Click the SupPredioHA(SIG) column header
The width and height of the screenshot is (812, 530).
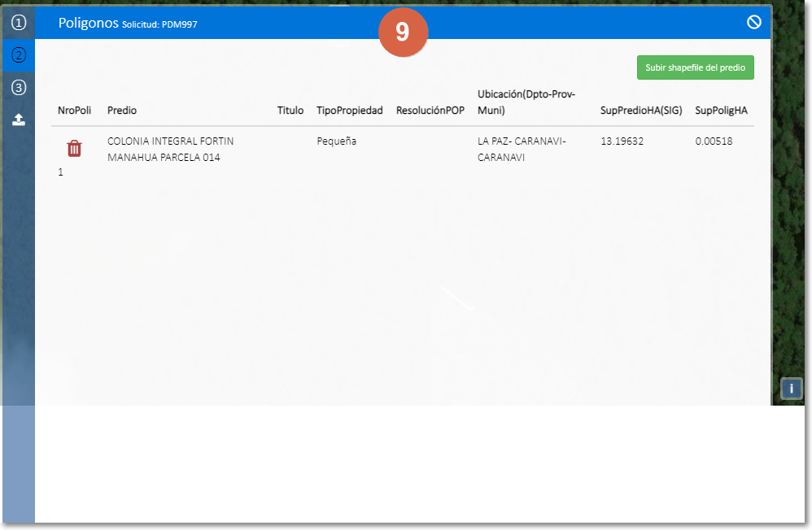(640, 111)
